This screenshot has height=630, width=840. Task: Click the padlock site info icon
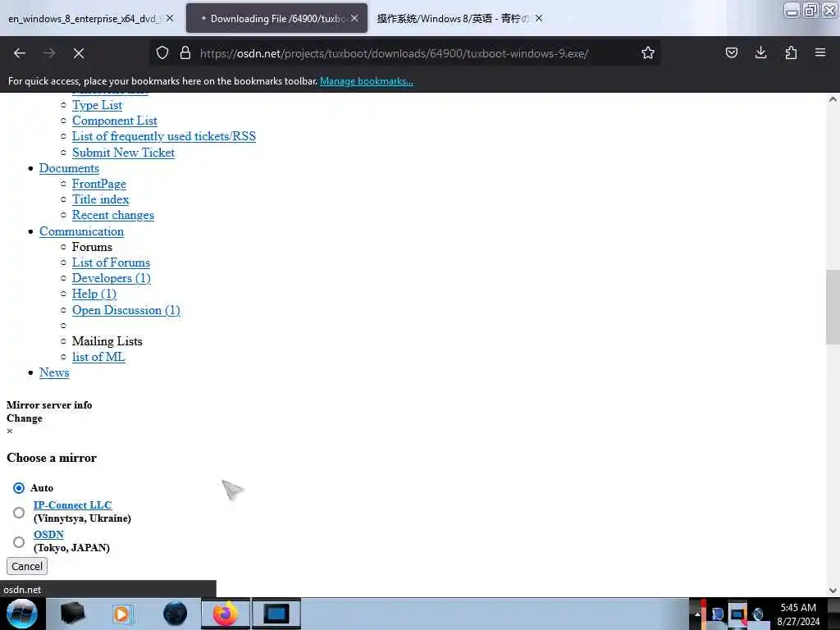click(185, 52)
